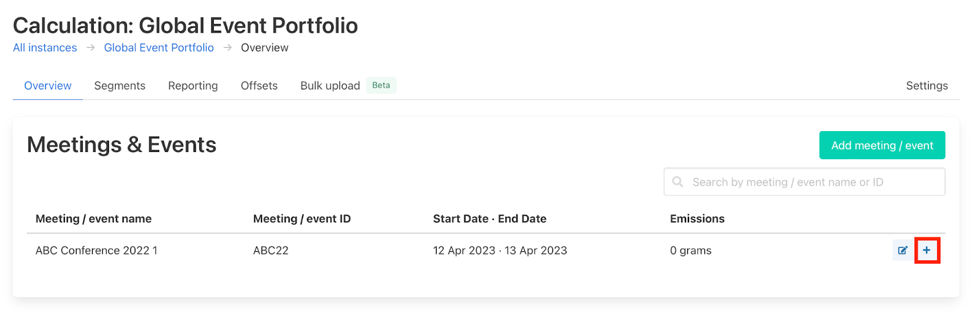
Task: Go to Global Event Portfolio breadcrumb link
Action: (159, 48)
